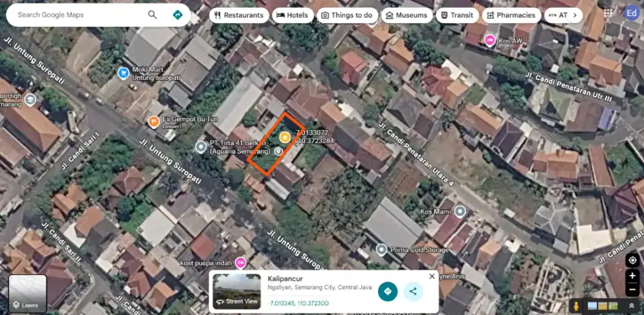Click the search magnifier icon
This screenshot has height=315, width=644.
[153, 15]
